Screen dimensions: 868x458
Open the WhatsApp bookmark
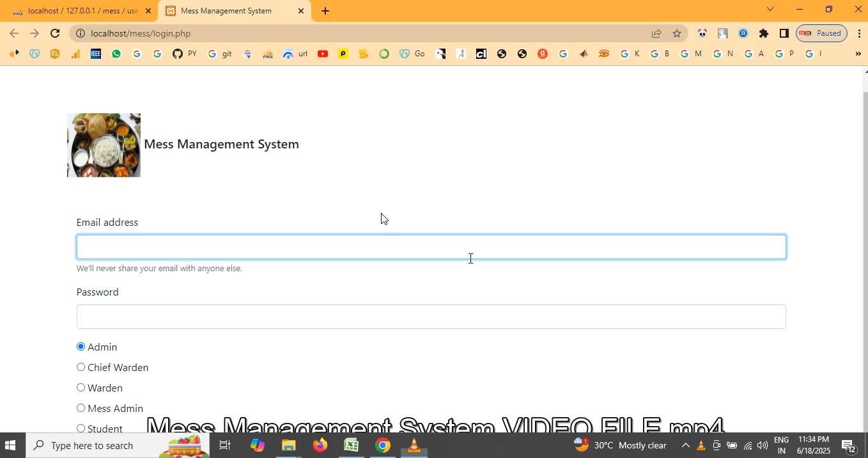[116, 54]
